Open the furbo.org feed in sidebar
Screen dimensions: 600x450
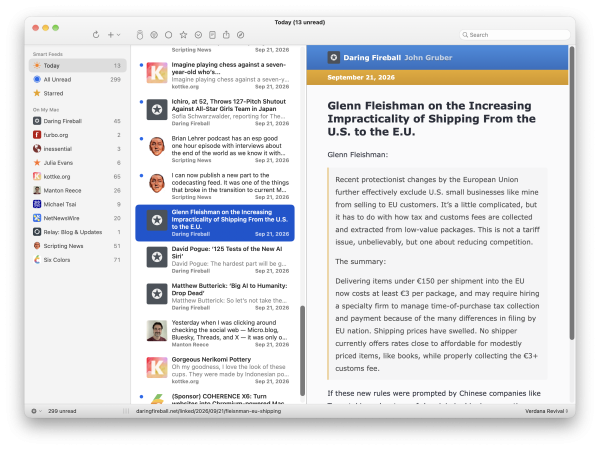[78, 135]
